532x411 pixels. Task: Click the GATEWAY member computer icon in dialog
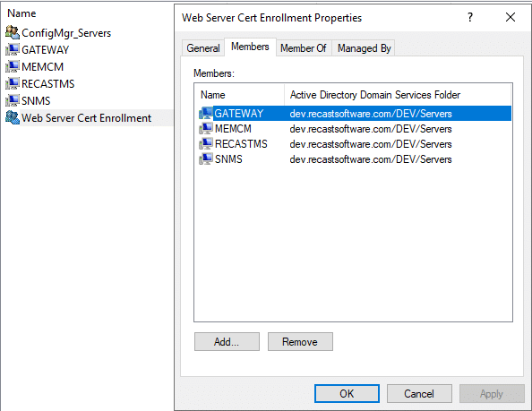click(x=206, y=113)
